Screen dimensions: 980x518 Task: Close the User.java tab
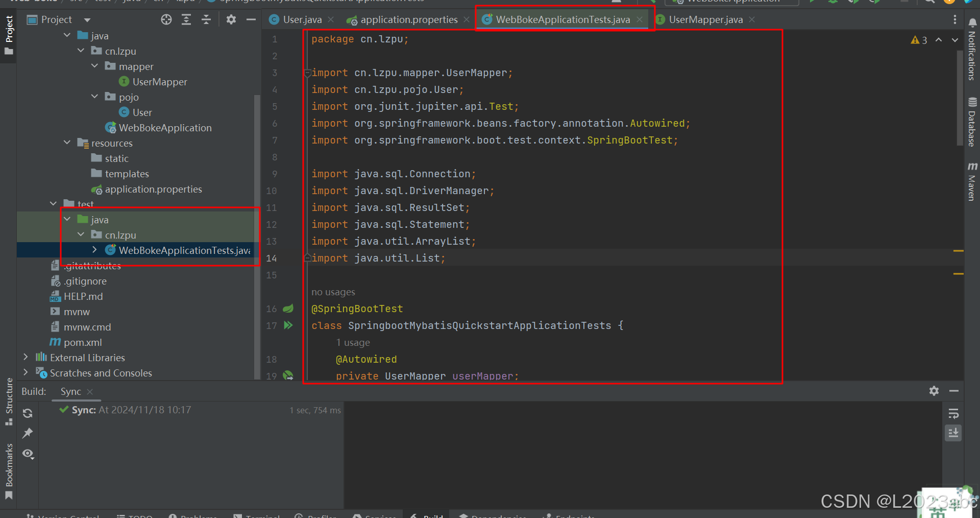(x=331, y=19)
